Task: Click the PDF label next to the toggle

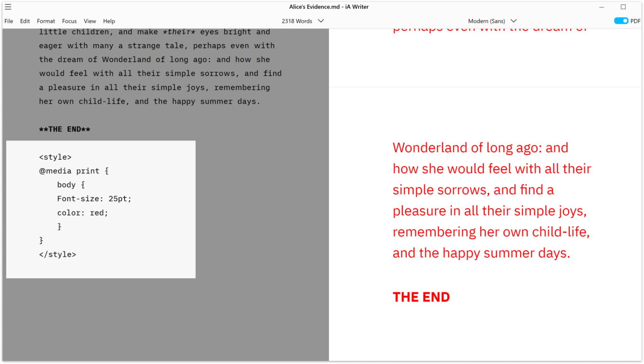Action: pyautogui.click(x=636, y=21)
